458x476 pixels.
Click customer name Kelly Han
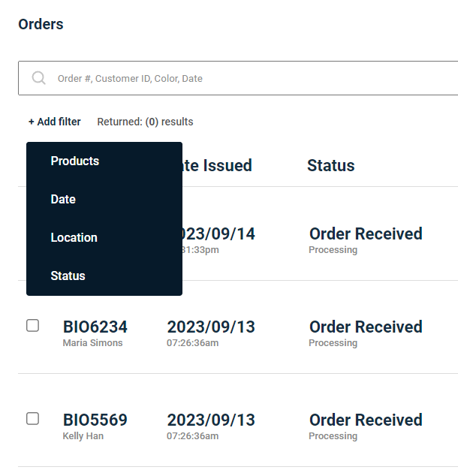point(84,436)
